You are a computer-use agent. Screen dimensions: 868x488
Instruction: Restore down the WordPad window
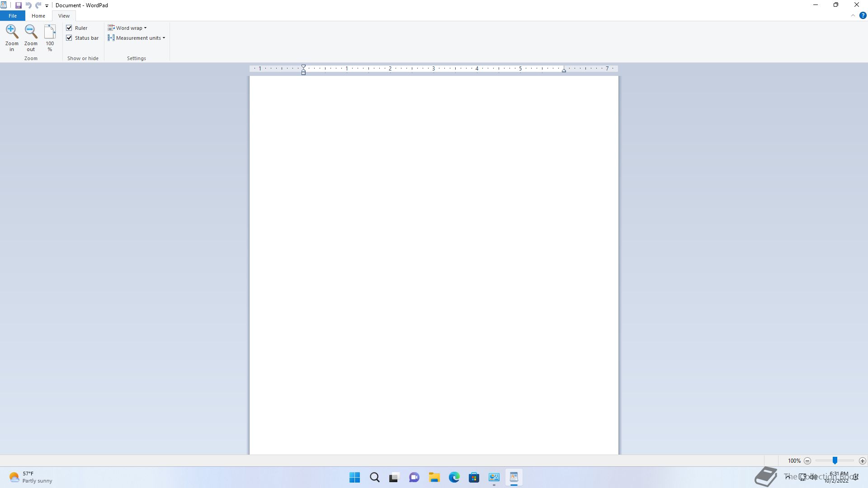coord(836,5)
